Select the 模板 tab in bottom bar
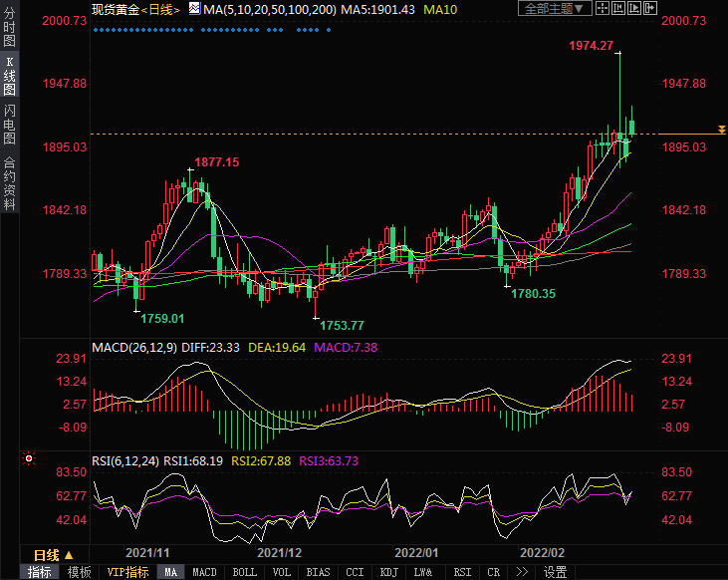 (x=79, y=572)
